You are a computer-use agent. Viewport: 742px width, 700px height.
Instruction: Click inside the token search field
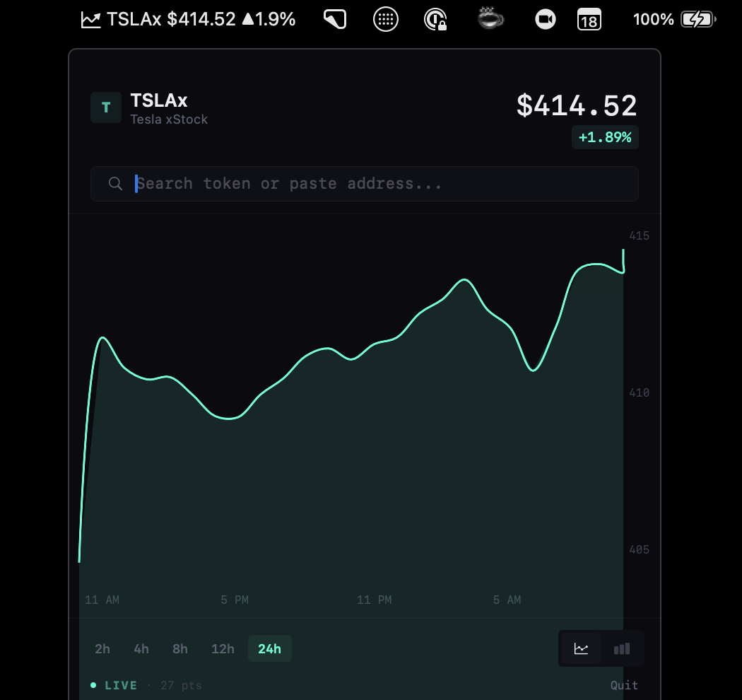(353, 183)
